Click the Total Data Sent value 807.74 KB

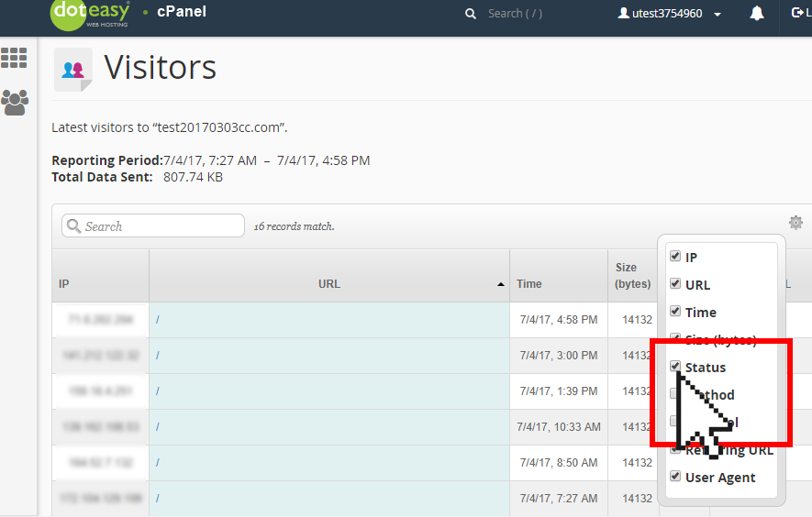tap(193, 177)
